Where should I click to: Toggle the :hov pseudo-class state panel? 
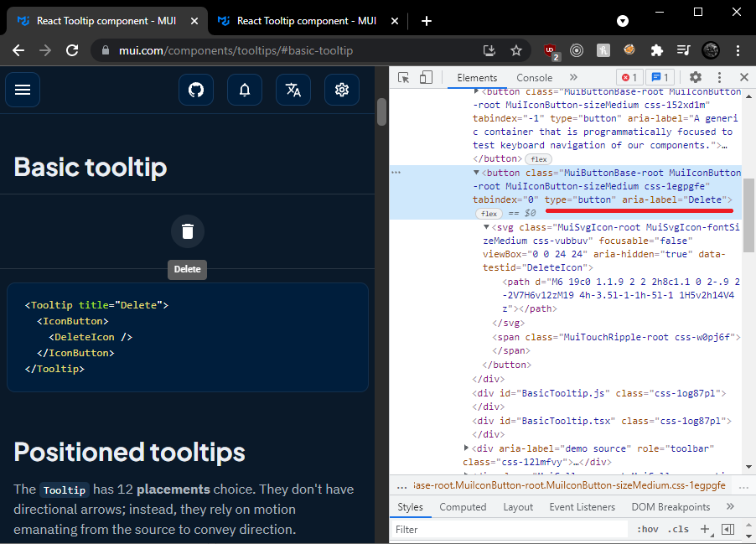click(647, 529)
